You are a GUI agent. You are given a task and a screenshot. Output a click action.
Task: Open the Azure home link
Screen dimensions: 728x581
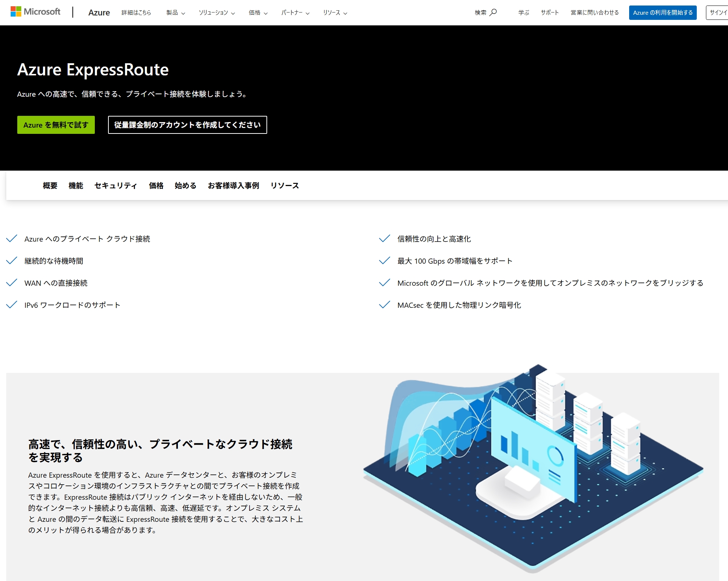(99, 13)
